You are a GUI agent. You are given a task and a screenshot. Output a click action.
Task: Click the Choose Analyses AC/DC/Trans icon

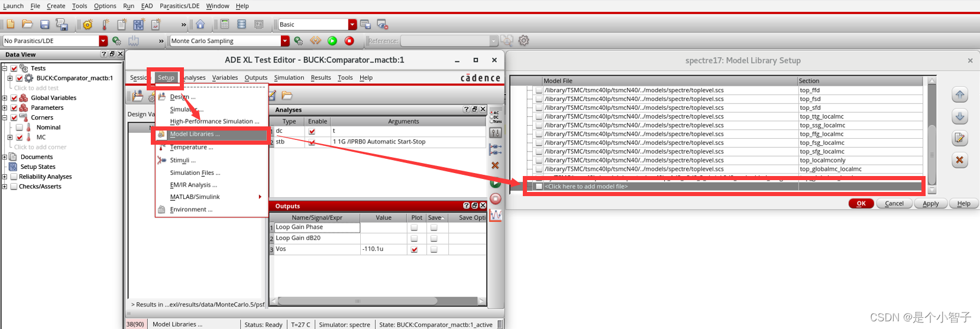click(496, 116)
